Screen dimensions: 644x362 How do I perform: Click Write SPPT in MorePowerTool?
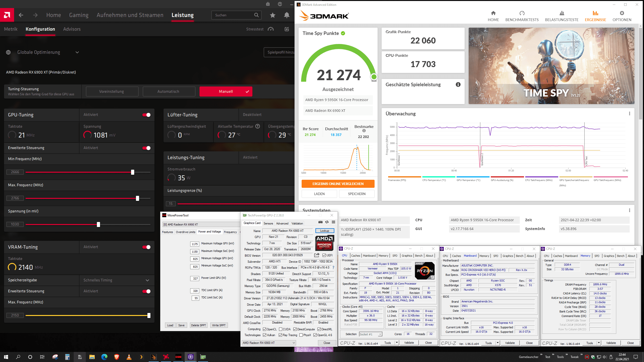tap(219, 325)
